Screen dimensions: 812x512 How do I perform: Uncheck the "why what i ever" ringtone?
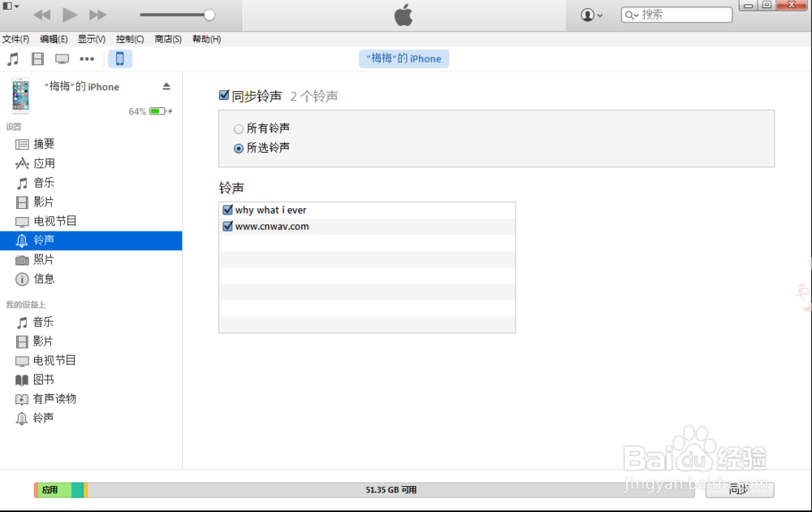click(227, 210)
